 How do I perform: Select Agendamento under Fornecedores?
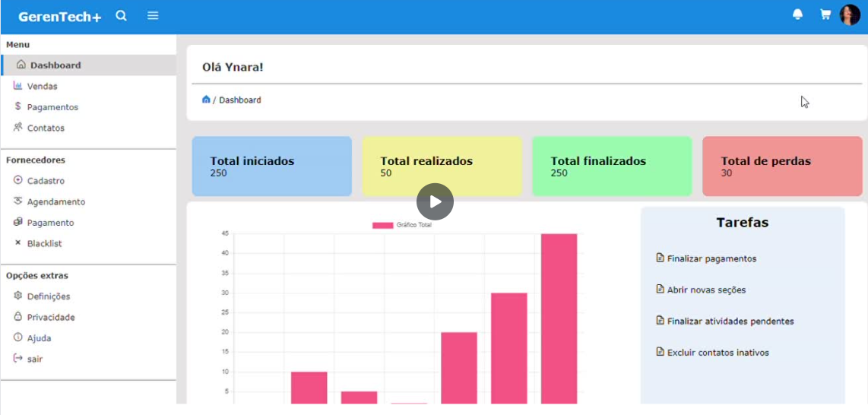point(55,202)
